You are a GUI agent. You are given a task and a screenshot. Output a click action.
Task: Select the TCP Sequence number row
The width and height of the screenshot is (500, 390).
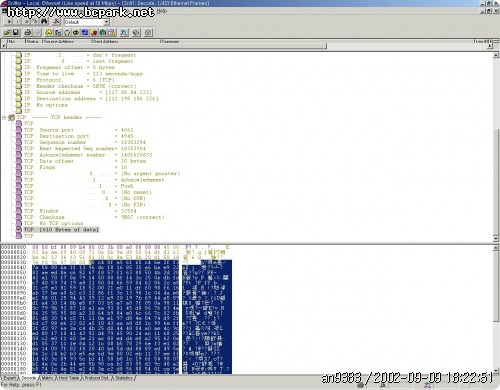(x=85, y=142)
